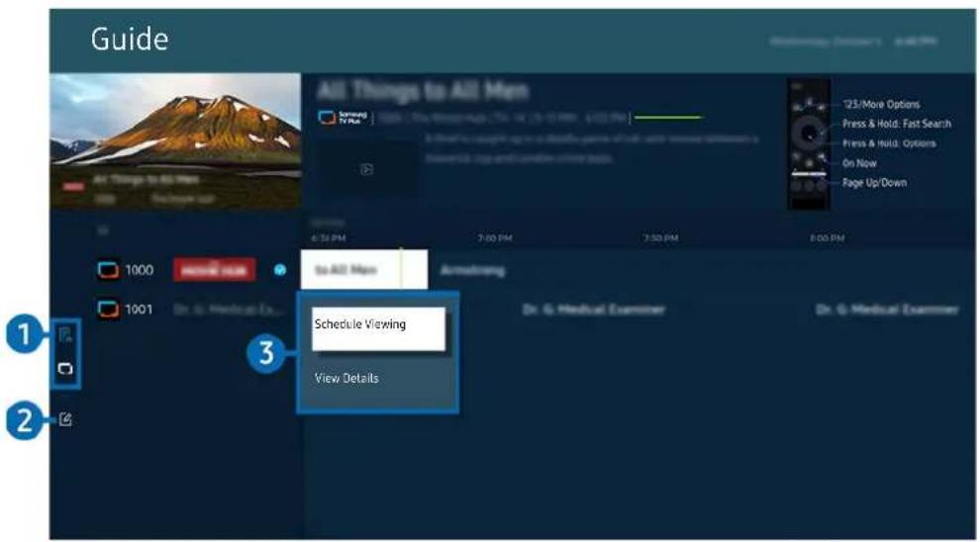Image resolution: width=980 pixels, height=542 pixels.
Task: Click the play icon on the program thumbnail
Action: point(367,169)
